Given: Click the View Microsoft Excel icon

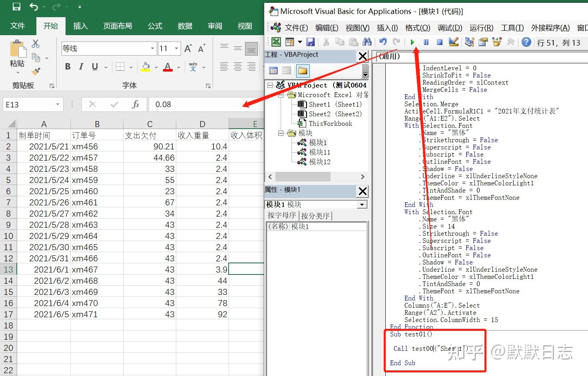Looking at the screenshot, I should (x=275, y=42).
